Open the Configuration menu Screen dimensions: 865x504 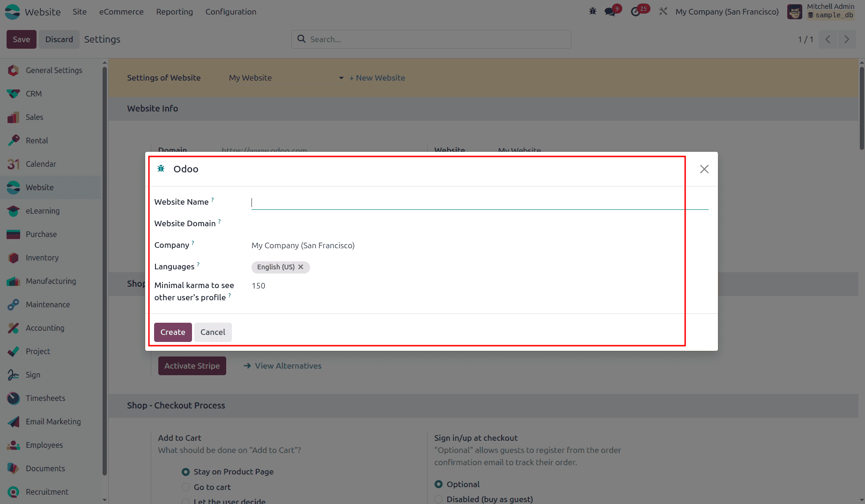[x=230, y=12]
